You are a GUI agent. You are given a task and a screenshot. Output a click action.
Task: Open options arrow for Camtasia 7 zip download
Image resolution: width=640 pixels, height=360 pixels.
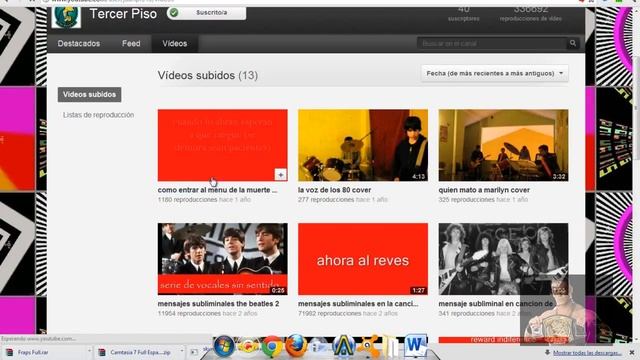(x=182, y=351)
